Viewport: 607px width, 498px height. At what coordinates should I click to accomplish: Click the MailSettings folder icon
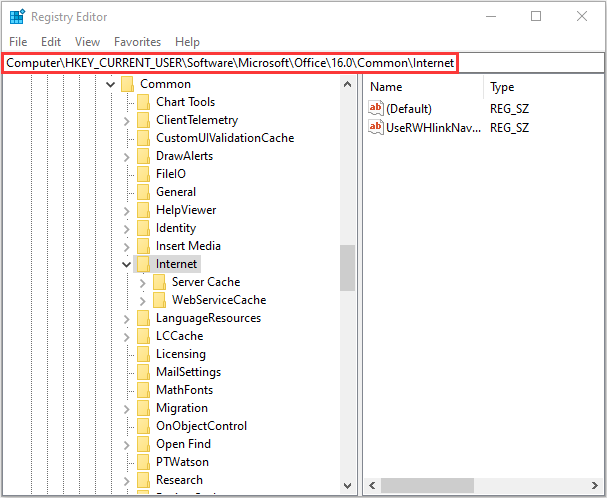click(143, 372)
